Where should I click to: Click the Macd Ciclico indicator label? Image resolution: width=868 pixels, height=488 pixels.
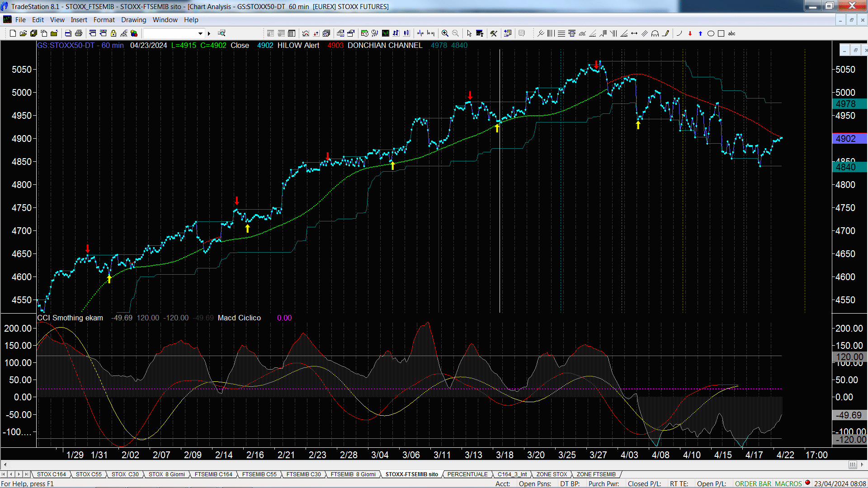[239, 318]
